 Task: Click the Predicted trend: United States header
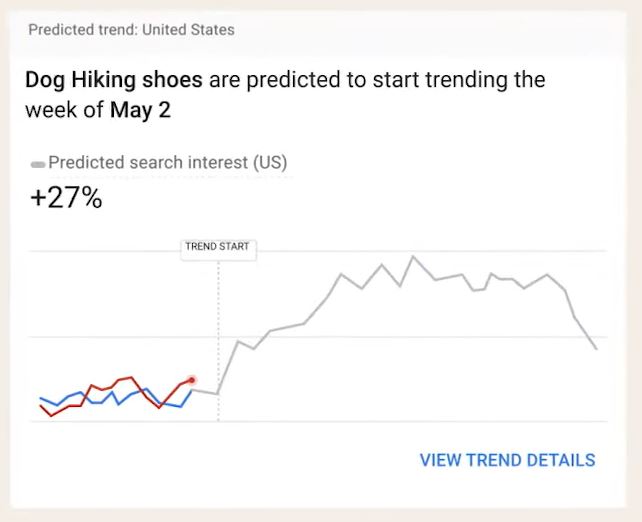click(131, 30)
